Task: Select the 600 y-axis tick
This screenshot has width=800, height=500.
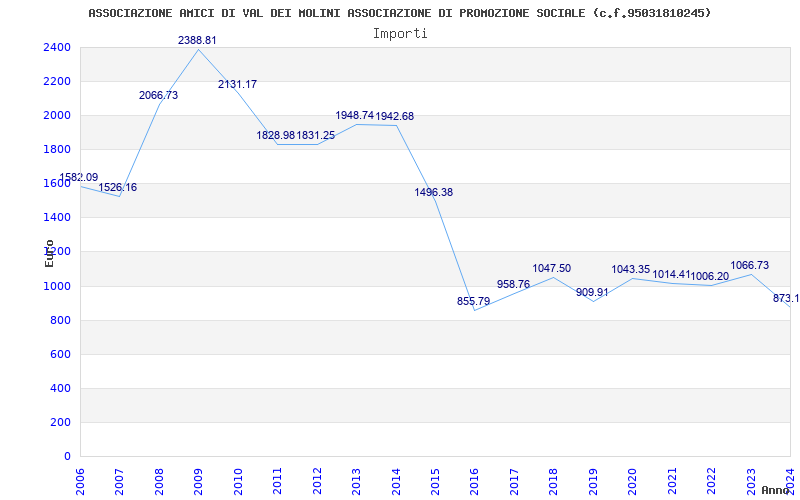Action: (x=61, y=355)
